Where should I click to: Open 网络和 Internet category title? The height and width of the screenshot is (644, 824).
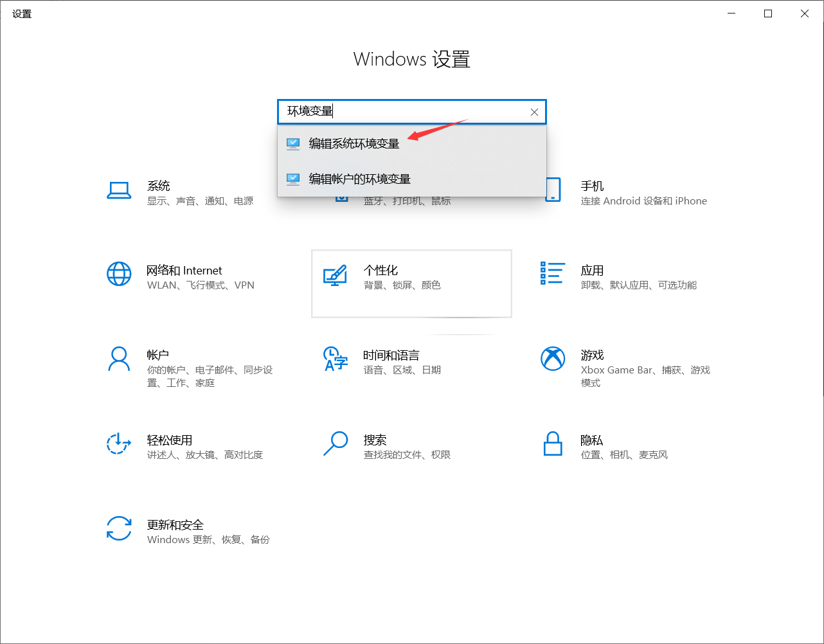coord(184,271)
